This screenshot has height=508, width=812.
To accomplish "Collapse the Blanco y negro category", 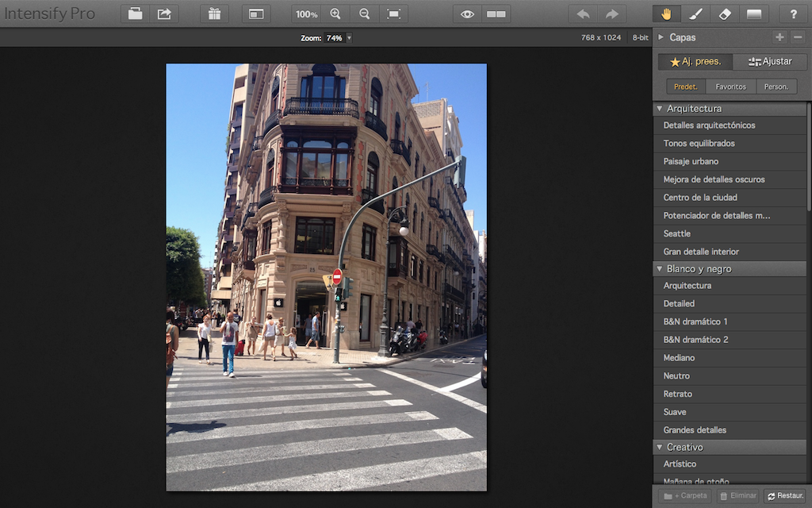I will coord(660,269).
